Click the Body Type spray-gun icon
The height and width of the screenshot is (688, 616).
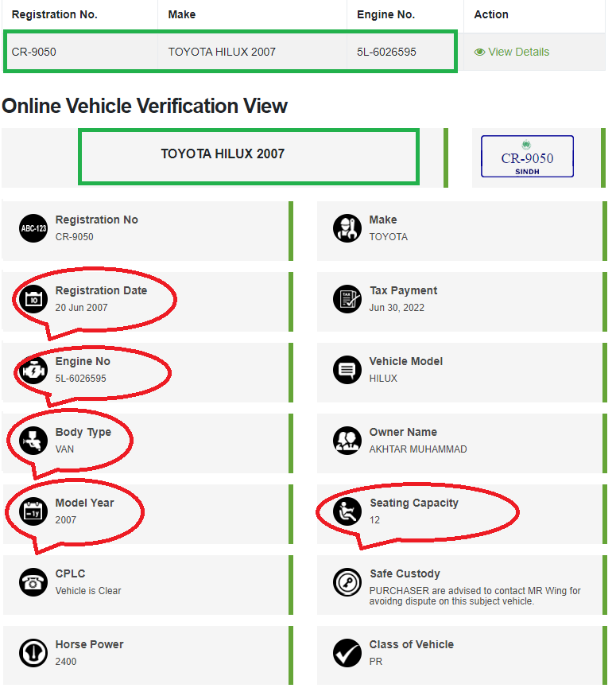(x=33, y=441)
